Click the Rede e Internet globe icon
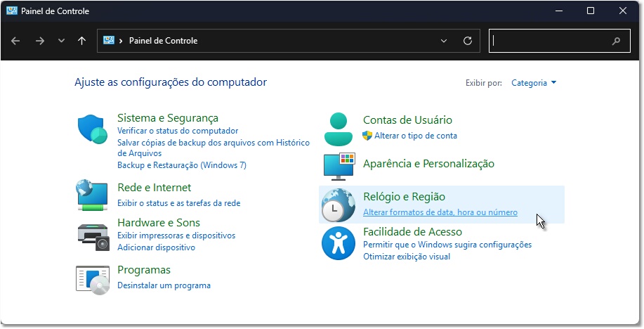 (93, 195)
